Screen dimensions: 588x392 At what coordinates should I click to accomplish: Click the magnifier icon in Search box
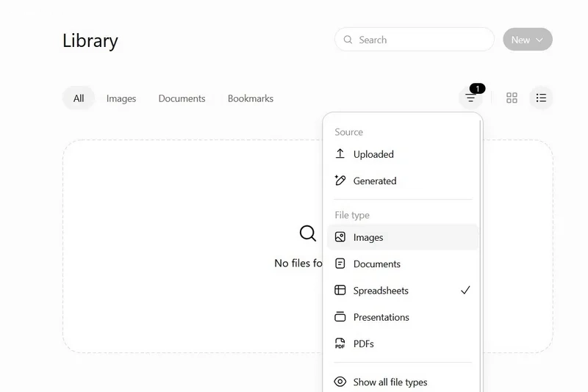point(348,40)
